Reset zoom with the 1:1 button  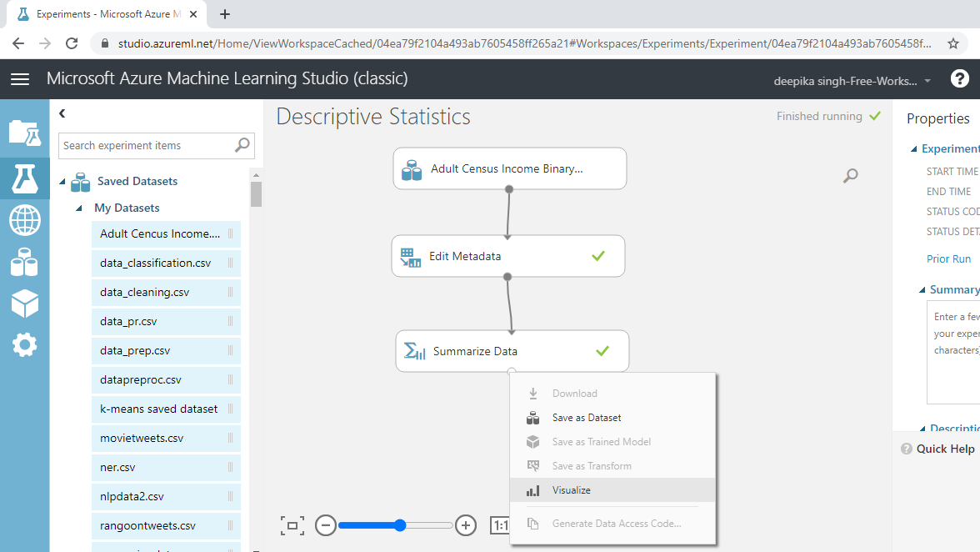click(500, 526)
